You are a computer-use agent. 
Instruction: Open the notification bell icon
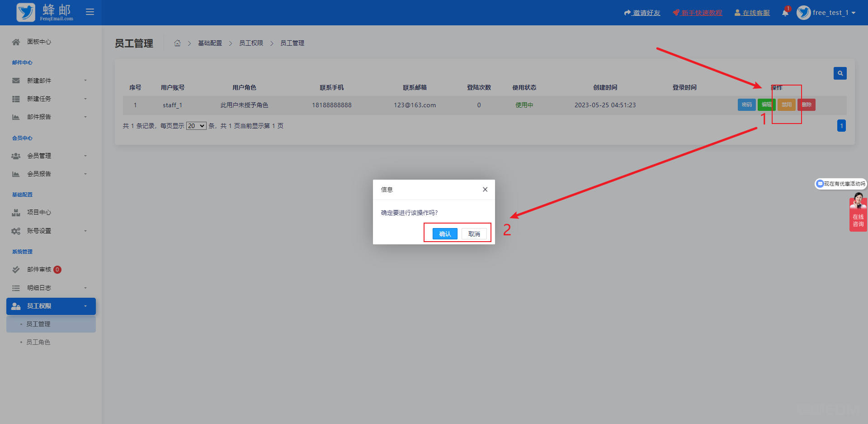pos(785,13)
